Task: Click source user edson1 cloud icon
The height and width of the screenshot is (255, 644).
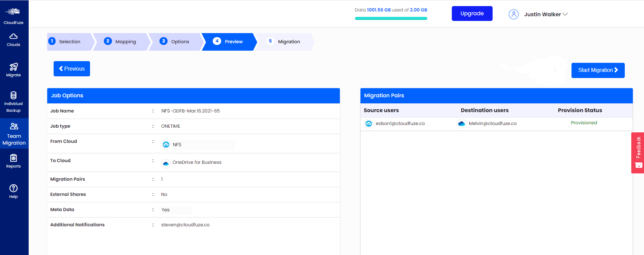Action: click(x=369, y=124)
